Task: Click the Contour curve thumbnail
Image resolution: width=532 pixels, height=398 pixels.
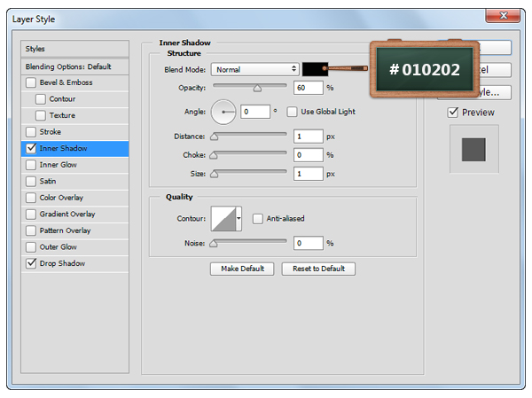Action: [221, 218]
